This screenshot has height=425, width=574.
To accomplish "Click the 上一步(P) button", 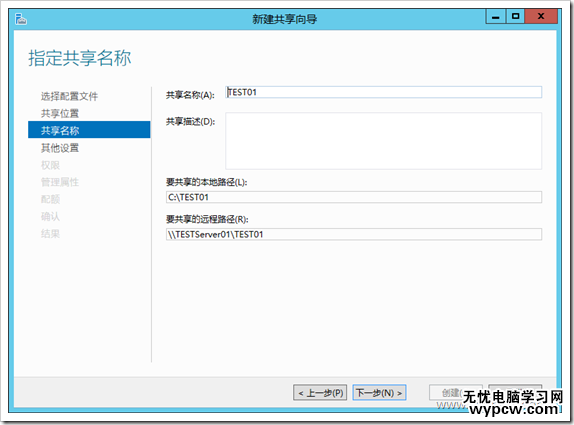I will pyautogui.click(x=320, y=393).
